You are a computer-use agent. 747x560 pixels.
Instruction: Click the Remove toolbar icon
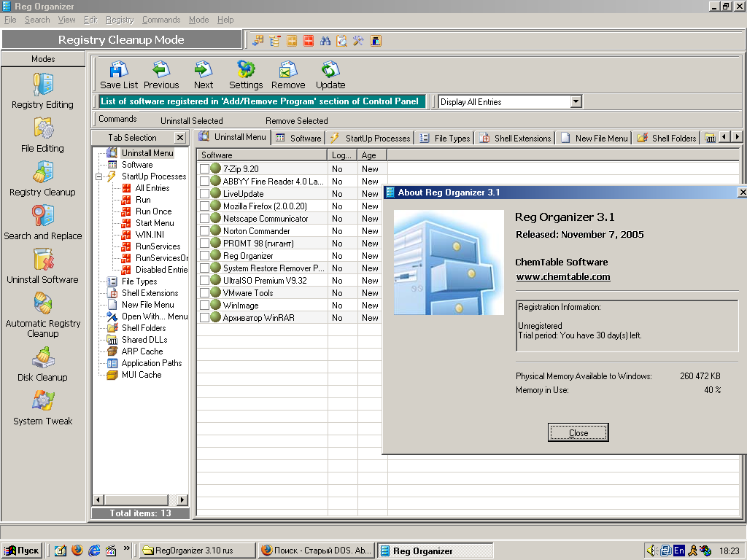click(288, 70)
